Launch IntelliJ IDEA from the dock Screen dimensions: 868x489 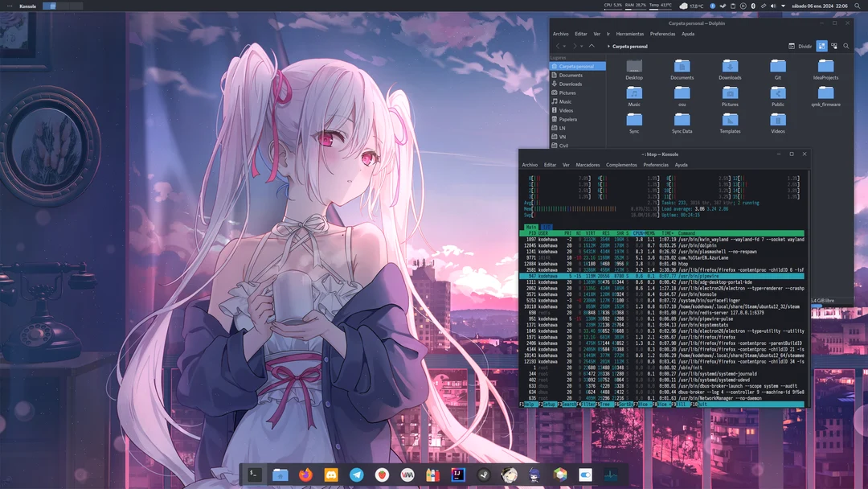click(458, 475)
